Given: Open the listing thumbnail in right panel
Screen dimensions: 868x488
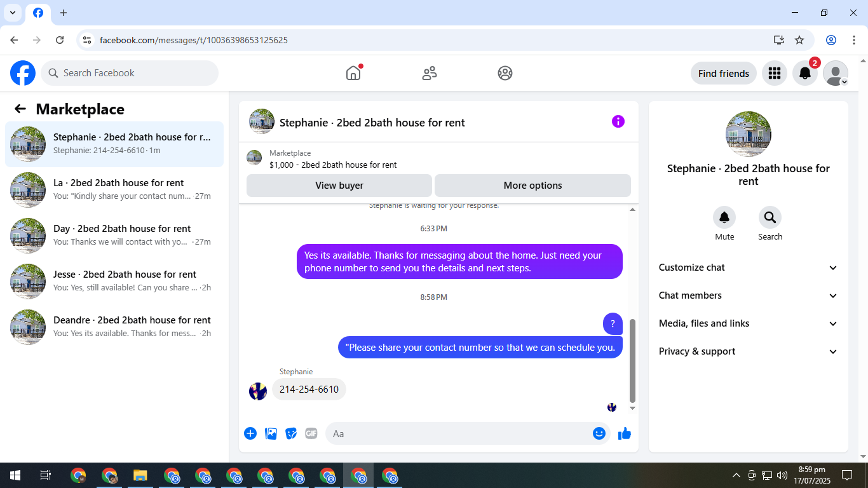Looking at the screenshot, I should [749, 134].
